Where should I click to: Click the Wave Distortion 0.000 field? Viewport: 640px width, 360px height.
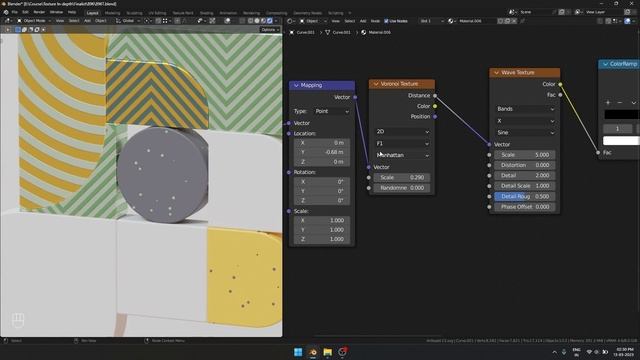[525, 165]
